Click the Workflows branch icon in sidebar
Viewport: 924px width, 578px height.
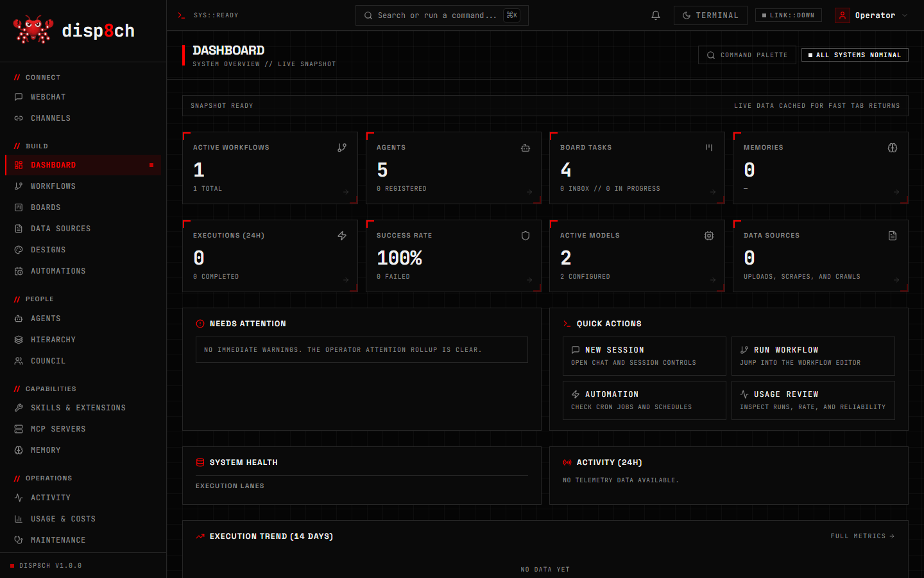[x=19, y=186]
